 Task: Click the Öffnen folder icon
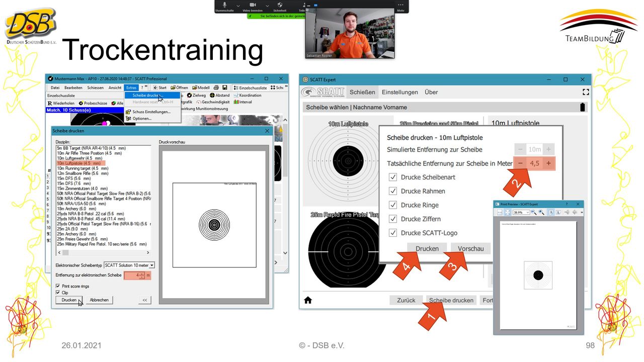click(x=173, y=87)
